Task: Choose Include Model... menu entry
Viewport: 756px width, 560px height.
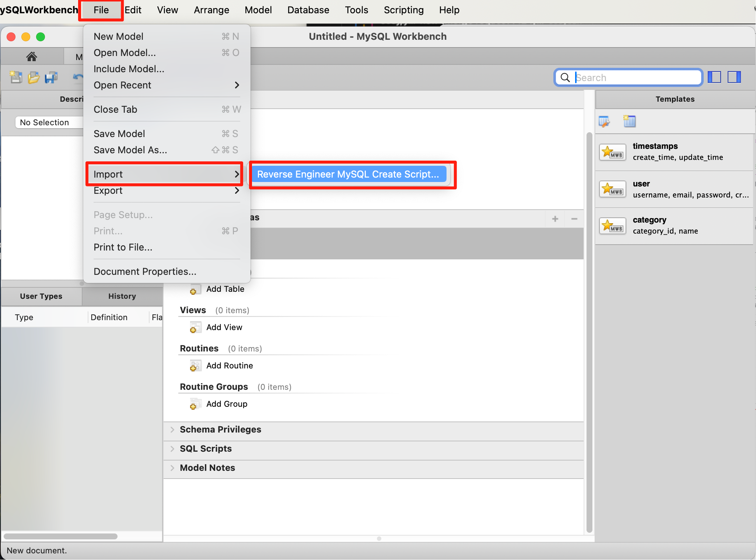Action: (x=167, y=69)
